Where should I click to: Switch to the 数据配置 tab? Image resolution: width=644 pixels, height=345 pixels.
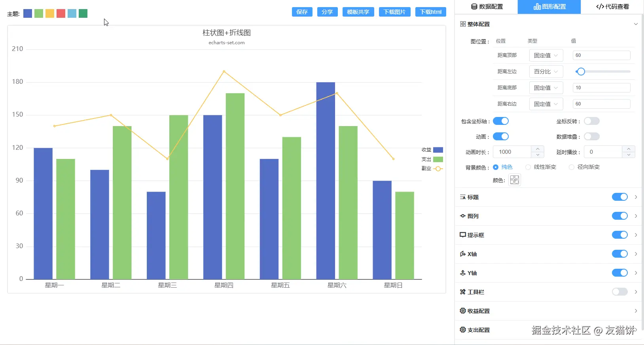pyautogui.click(x=487, y=7)
